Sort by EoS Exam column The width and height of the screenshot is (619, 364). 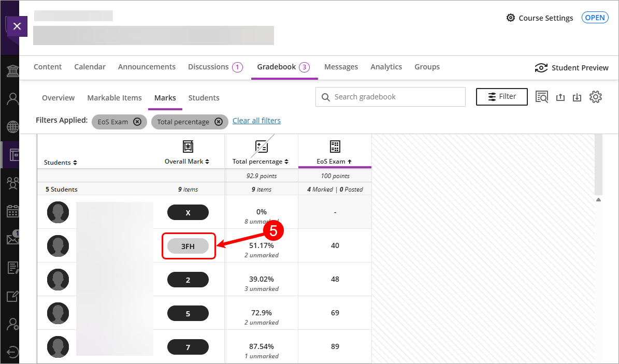point(334,162)
